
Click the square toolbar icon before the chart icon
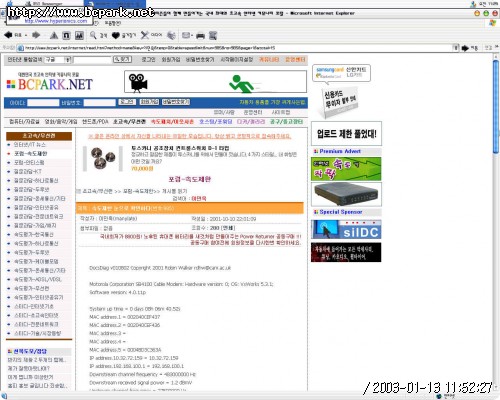coord(66,35)
